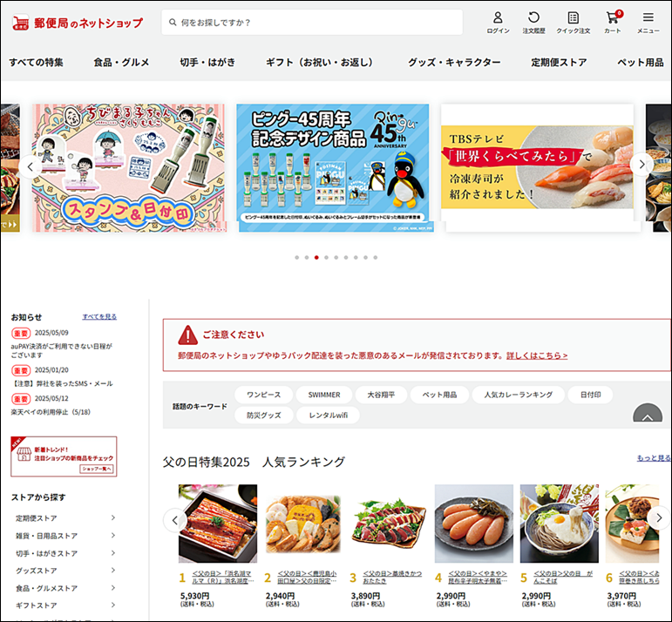
Task: Click the back-to-top arrow button
Action: tap(648, 413)
